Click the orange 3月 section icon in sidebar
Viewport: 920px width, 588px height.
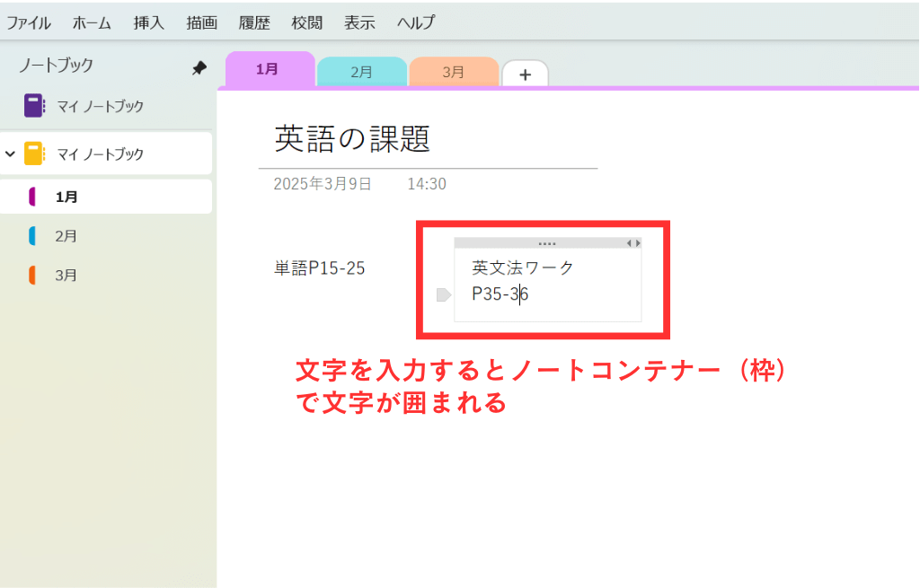(32, 276)
